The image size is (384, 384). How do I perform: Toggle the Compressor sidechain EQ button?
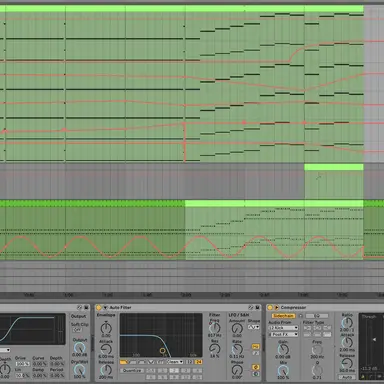click(x=317, y=315)
